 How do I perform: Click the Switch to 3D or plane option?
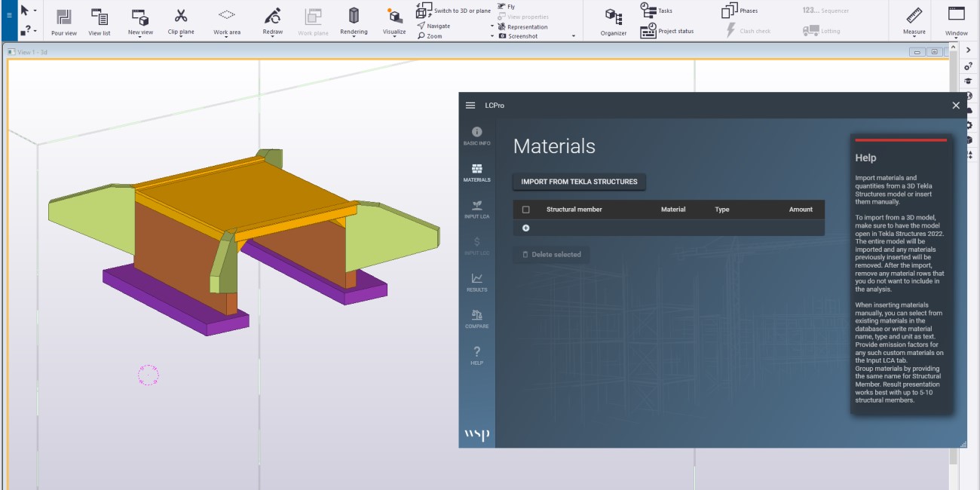click(x=454, y=11)
